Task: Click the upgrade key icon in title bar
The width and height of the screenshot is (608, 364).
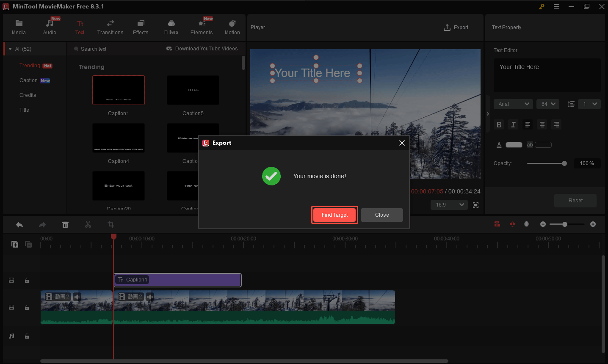Action: click(542, 6)
